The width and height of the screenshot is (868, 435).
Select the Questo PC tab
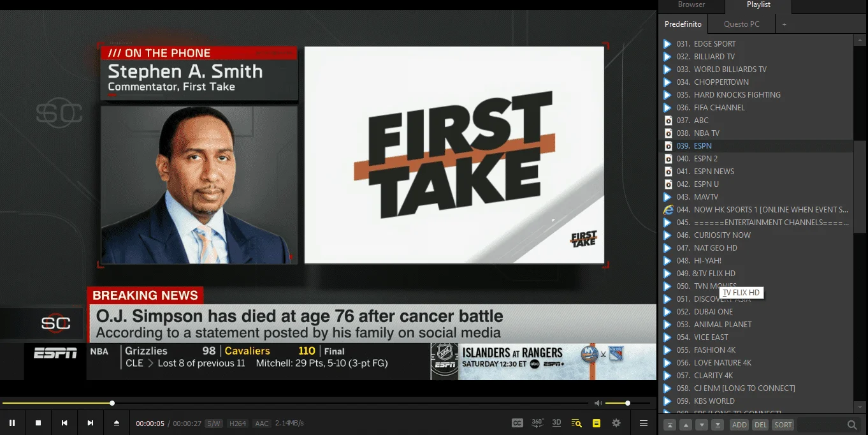tap(742, 24)
